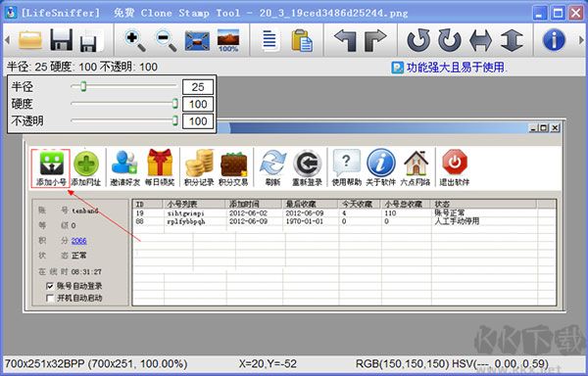Open the blue info about icon

coord(554,40)
